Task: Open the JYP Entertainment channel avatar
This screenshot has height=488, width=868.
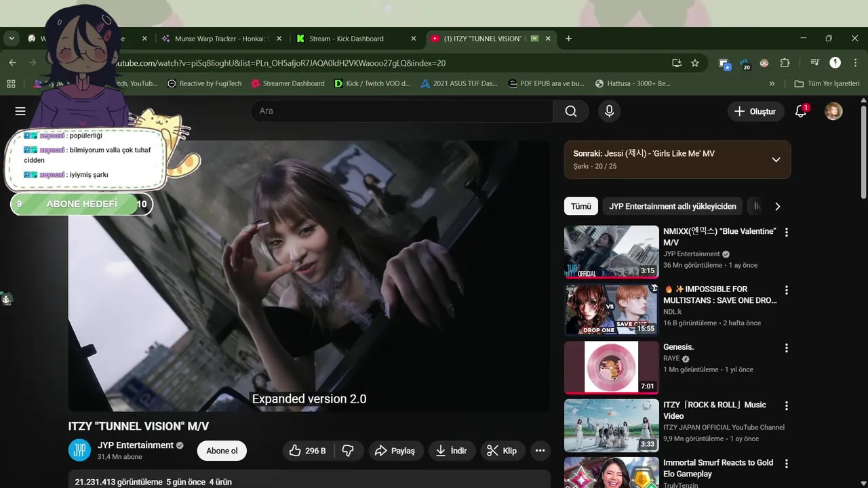Action: 79,450
